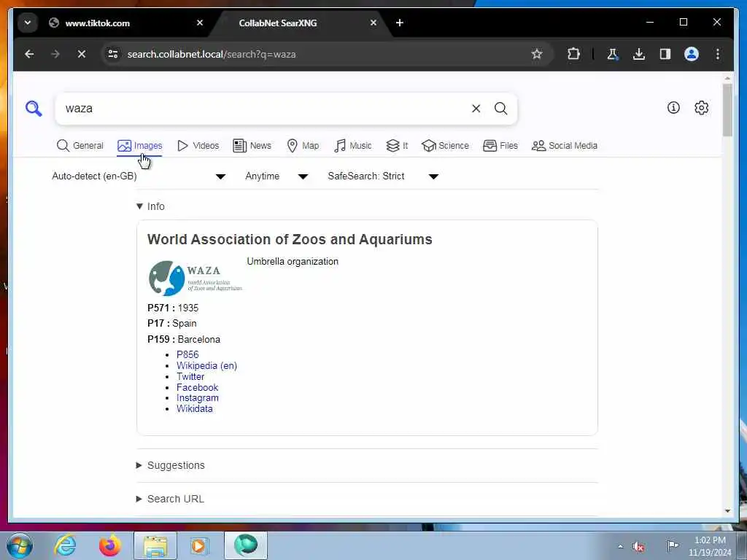The image size is (747, 560).
Task: Open Windows Explorer folder in taskbar
Action: [155, 545]
